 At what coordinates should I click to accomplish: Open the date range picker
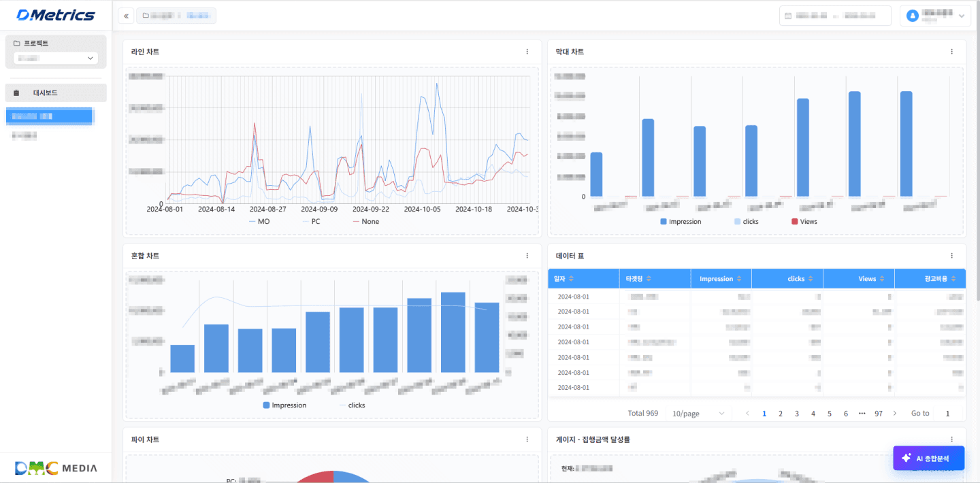tap(835, 16)
